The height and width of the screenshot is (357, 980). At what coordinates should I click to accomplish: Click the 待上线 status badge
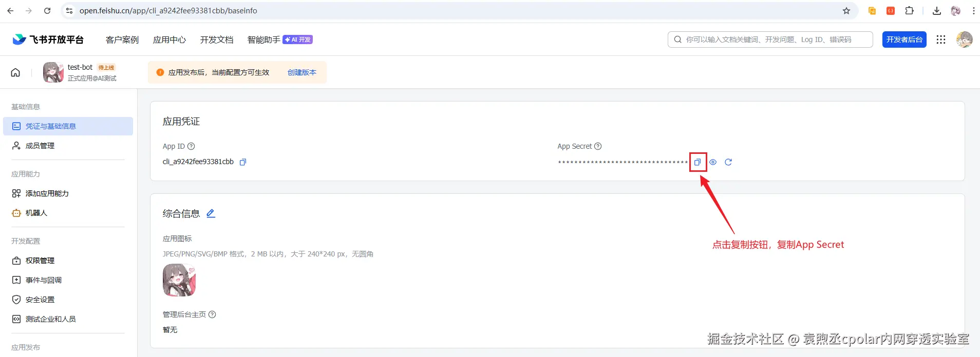tap(106, 68)
